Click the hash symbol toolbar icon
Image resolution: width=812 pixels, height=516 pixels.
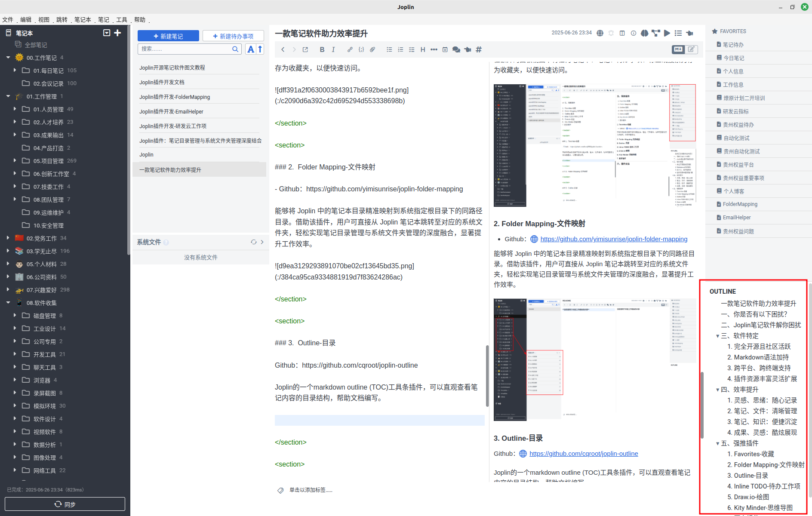[479, 49]
